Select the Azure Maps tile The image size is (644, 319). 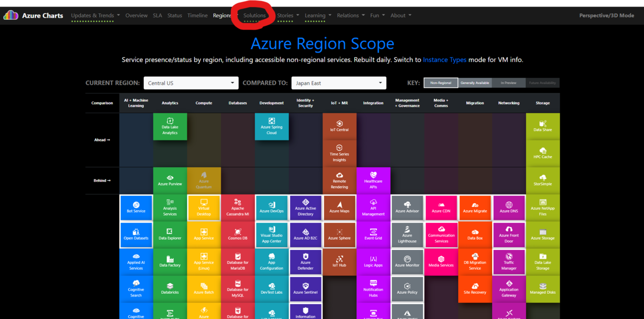(x=339, y=208)
